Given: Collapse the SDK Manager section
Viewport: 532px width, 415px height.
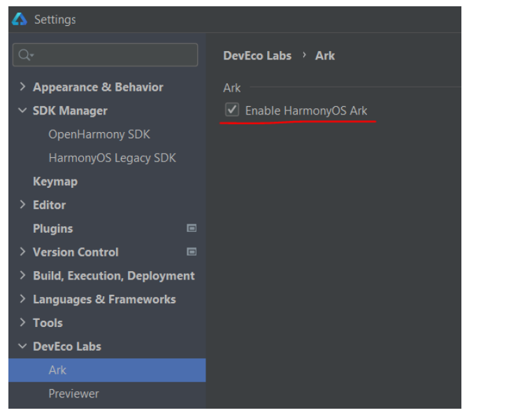Looking at the screenshot, I should click(x=23, y=111).
